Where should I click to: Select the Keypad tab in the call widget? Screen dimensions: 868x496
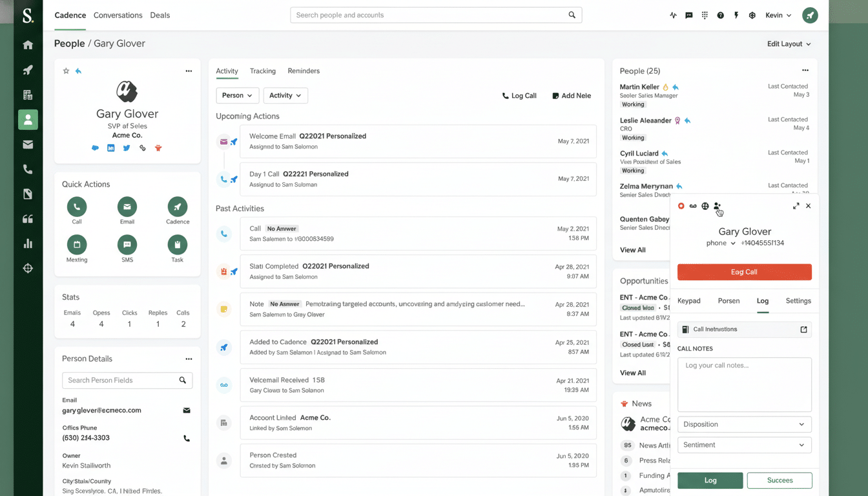tap(689, 300)
